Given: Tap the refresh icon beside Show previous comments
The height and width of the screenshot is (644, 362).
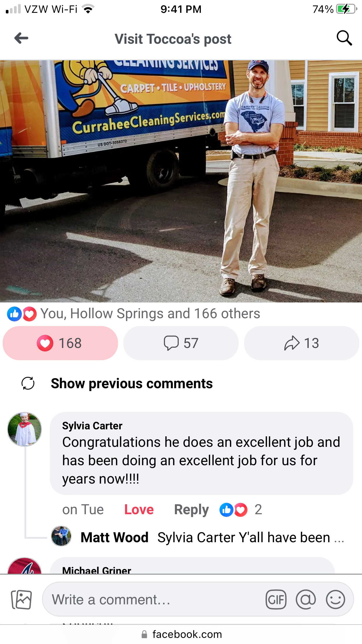Looking at the screenshot, I should coord(28,383).
